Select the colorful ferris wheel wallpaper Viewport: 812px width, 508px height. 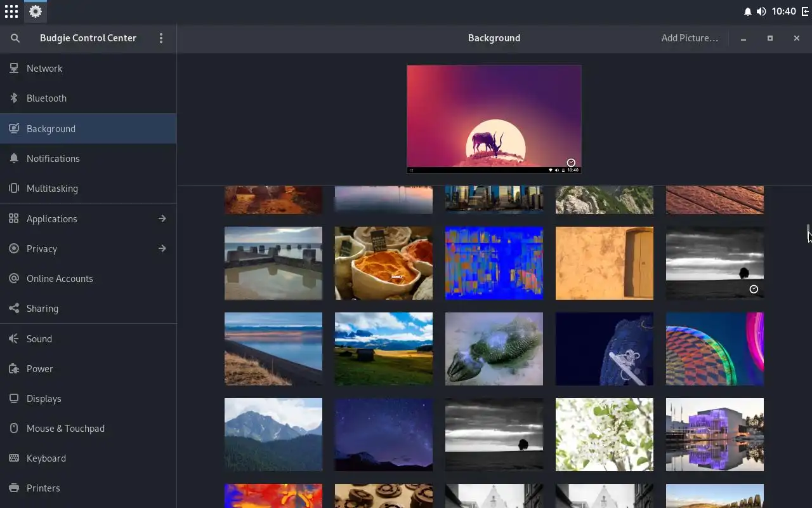click(715, 349)
